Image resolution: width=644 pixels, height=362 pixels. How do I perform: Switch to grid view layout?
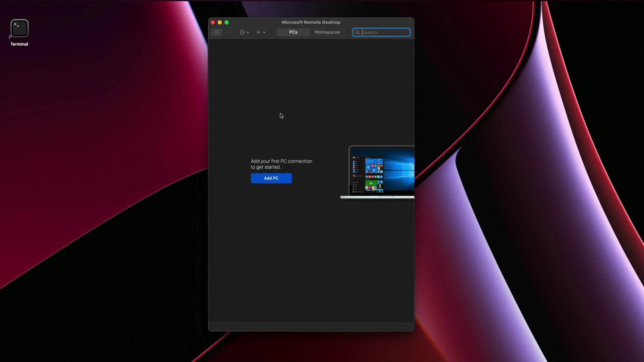coord(217,33)
